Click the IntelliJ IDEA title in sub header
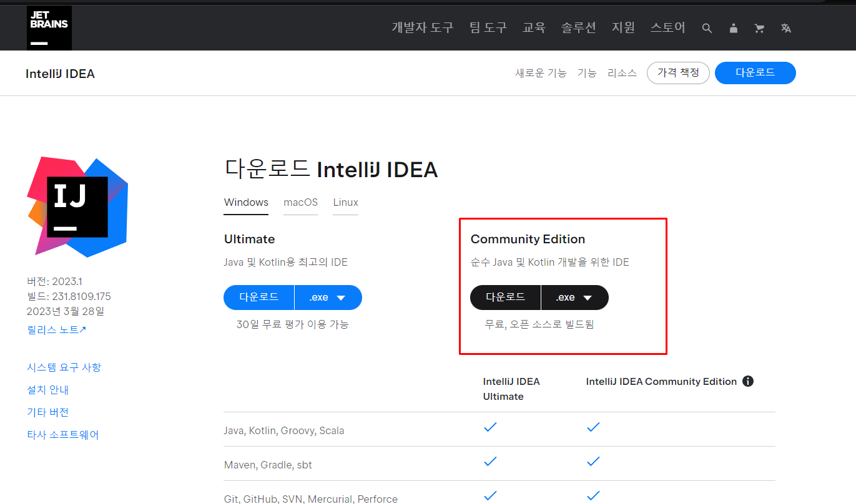856x504 pixels. 60,74
